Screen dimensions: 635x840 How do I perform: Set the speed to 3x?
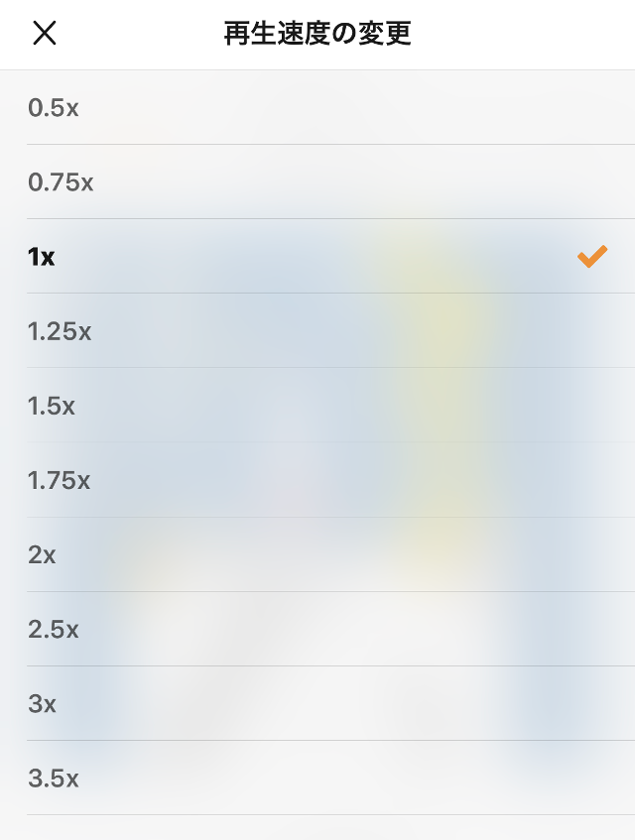[42, 703]
